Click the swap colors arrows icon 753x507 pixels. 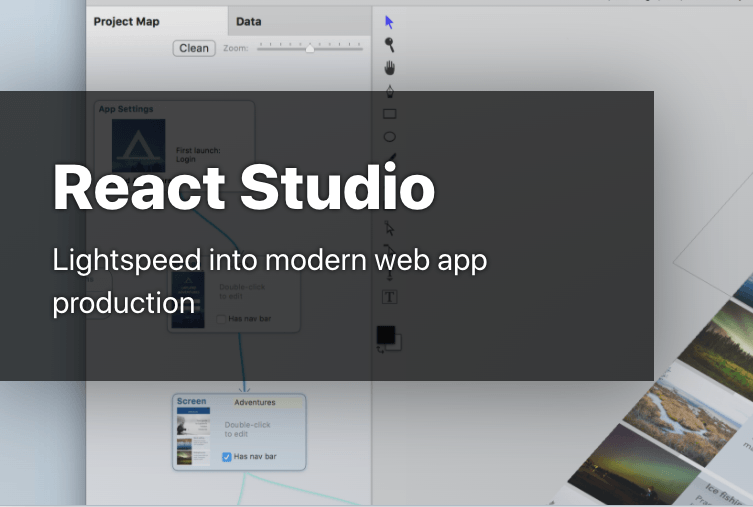click(x=380, y=350)
